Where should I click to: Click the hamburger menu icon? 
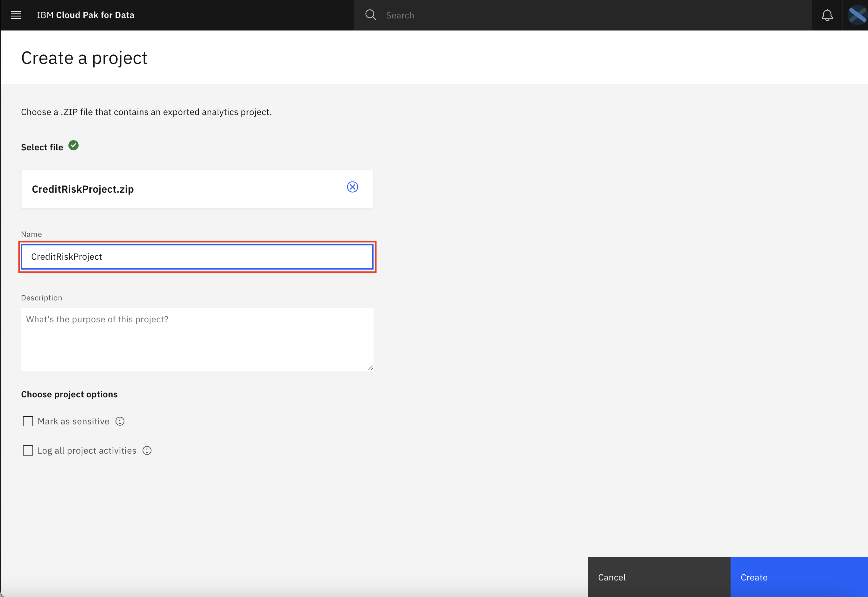pos(16,15)
